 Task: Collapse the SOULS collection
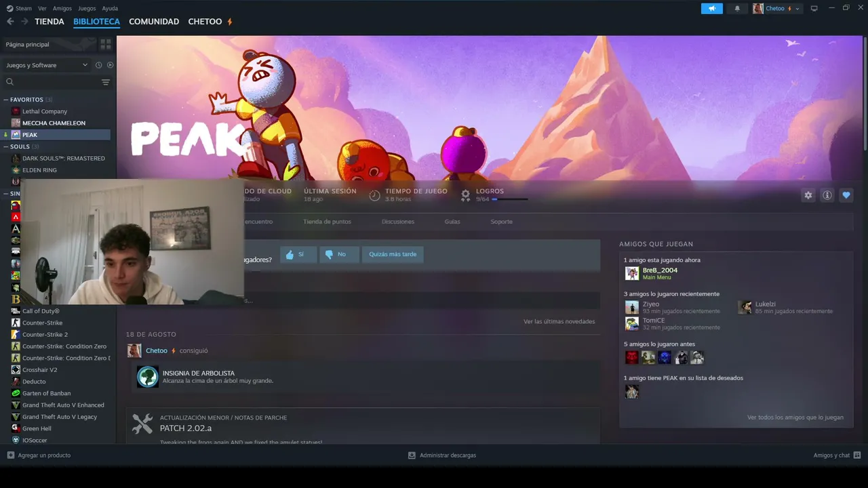pyautogui.click(x=6, y=146)
